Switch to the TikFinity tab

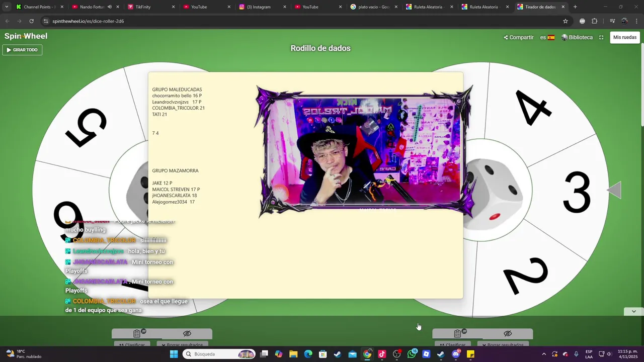(x=150, y=7)
